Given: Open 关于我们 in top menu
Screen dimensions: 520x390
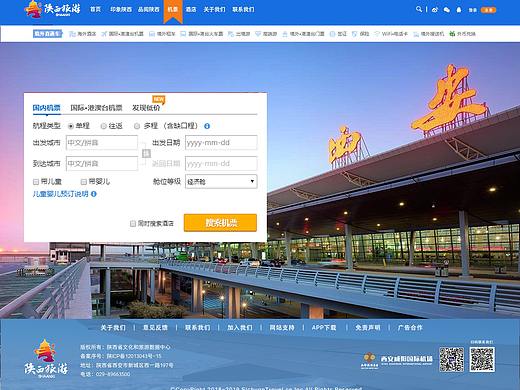Looking at the screenshot, I should pos(214,9).
